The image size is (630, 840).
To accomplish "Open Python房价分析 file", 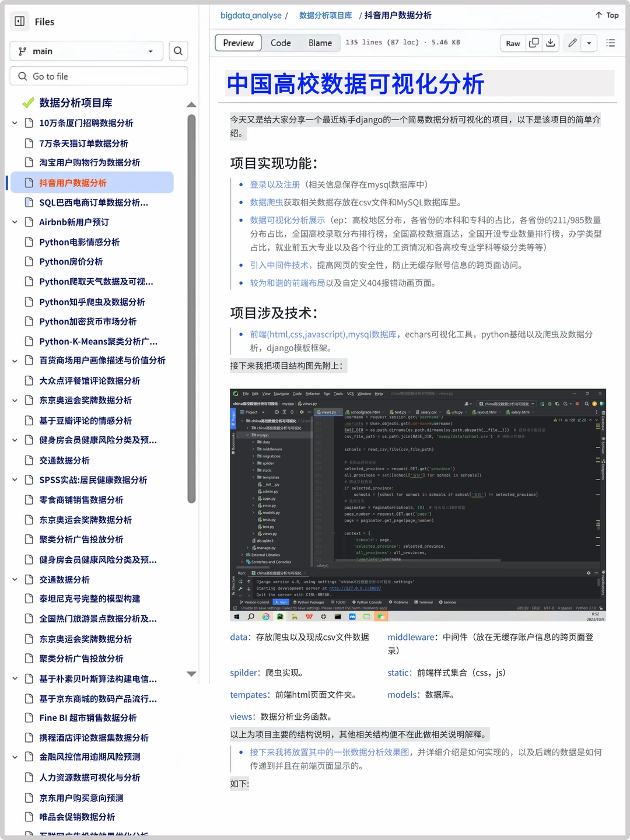I will (x=71, y=262).
